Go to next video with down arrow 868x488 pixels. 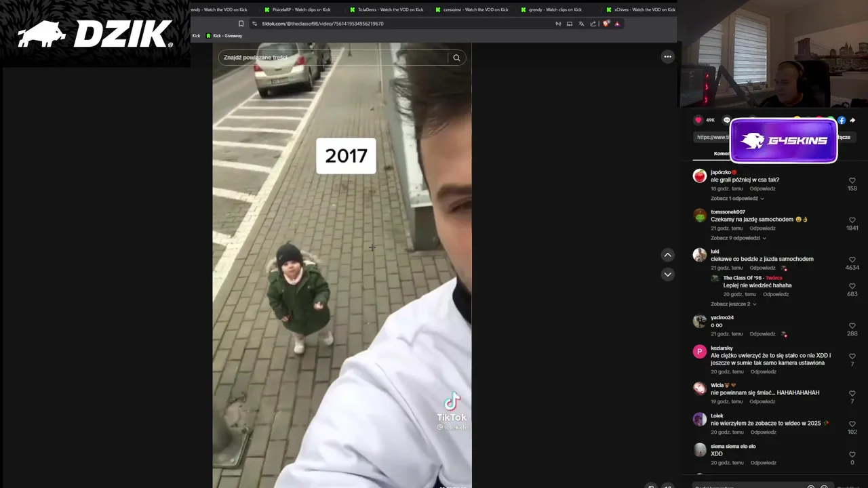point(667,274)
